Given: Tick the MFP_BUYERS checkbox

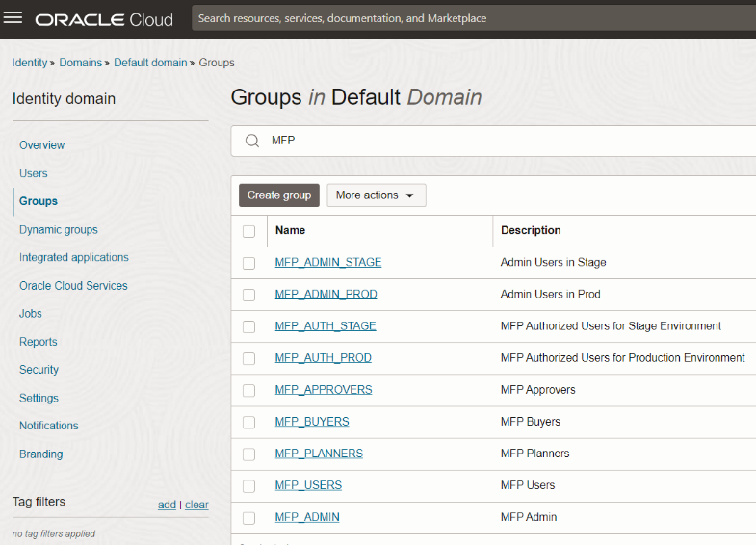Looking at the screenshot, I should tap(248, 423).
